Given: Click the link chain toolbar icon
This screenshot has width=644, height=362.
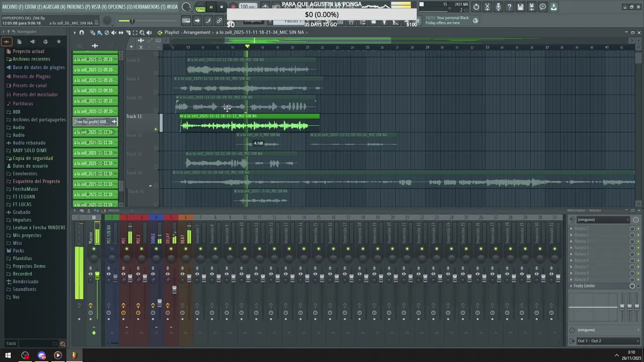Looking at the screenshot, I should pyautogui.click(x=219, y=21).
